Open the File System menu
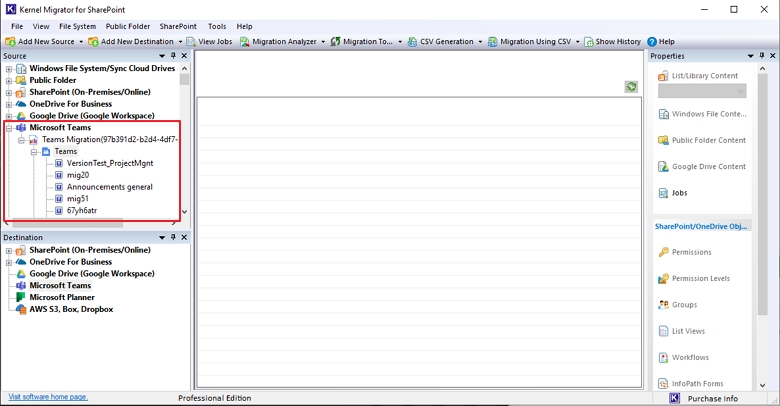This screenshot has height=406, width=780. 78,26
